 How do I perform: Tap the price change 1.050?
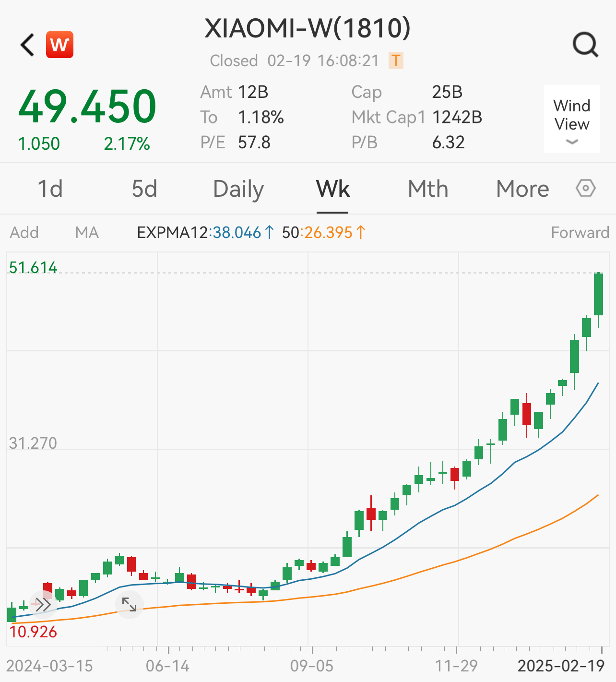(39, 144)
